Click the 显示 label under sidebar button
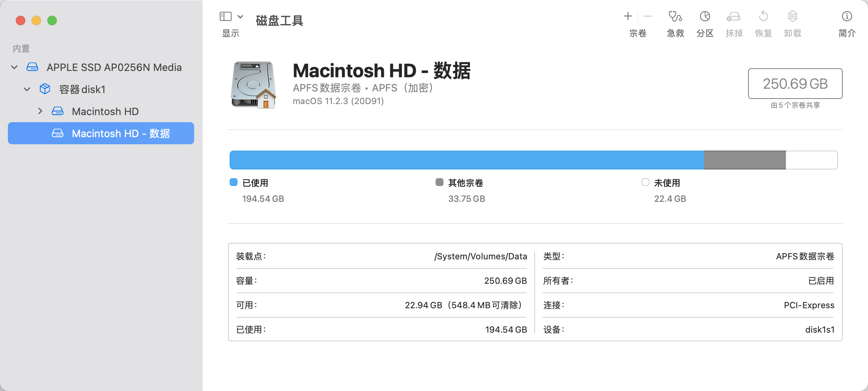This screenshot has width=868, height=391. [x=231, y=34]
